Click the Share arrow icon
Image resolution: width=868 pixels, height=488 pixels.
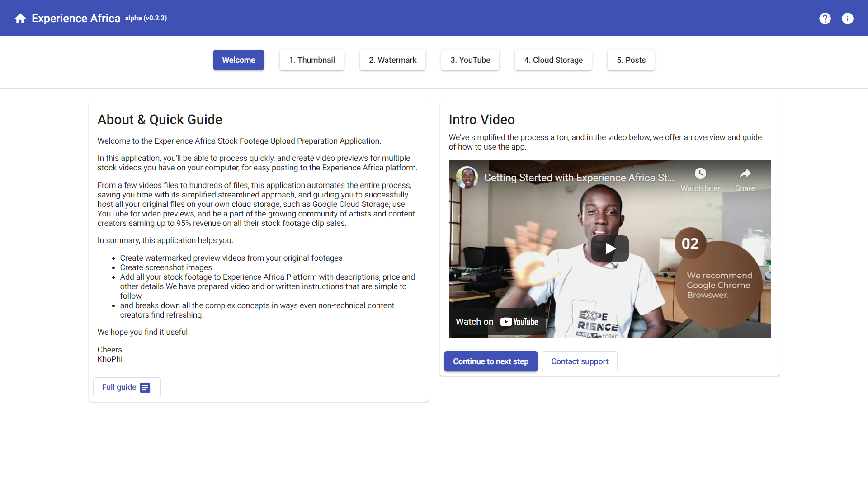click(745, 174)
